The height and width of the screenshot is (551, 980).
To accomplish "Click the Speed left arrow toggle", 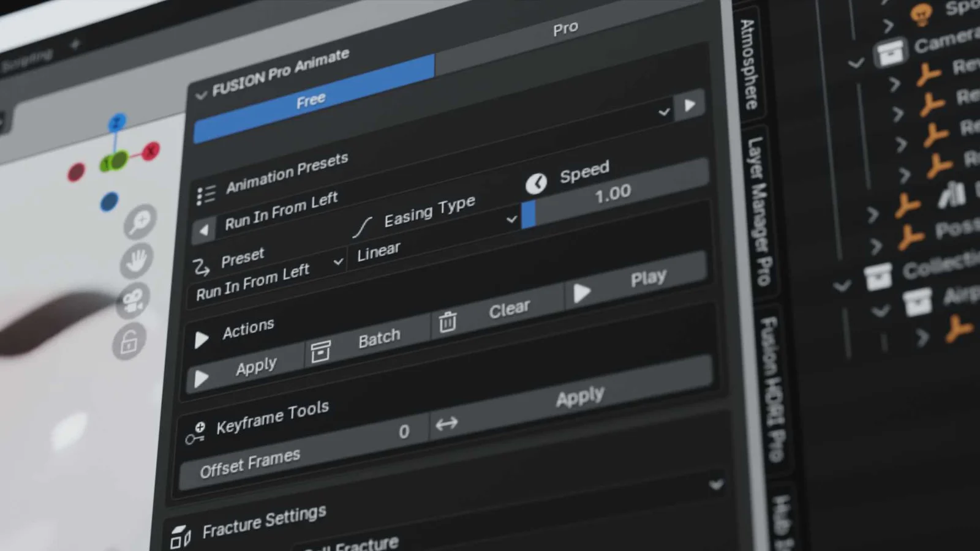I will pos(537,183).
